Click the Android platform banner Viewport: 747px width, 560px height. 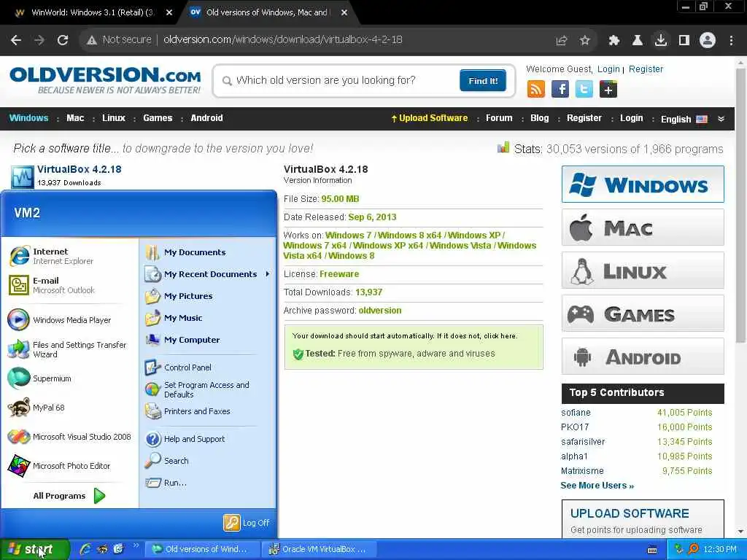coord(643,357)
